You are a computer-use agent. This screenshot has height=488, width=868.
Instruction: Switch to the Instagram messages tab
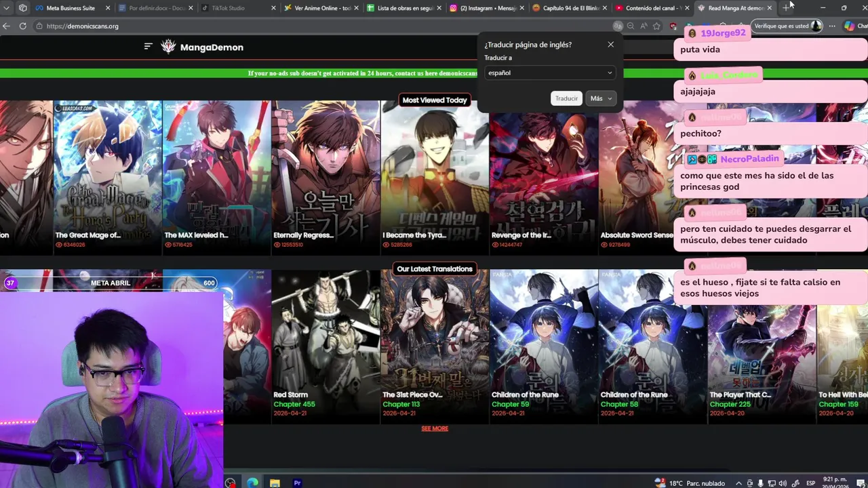(x=486, y=8)
